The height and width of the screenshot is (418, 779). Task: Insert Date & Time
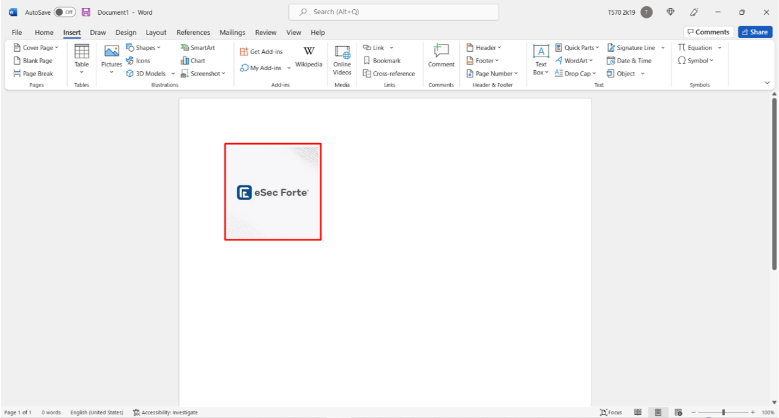tap(629, 61)
